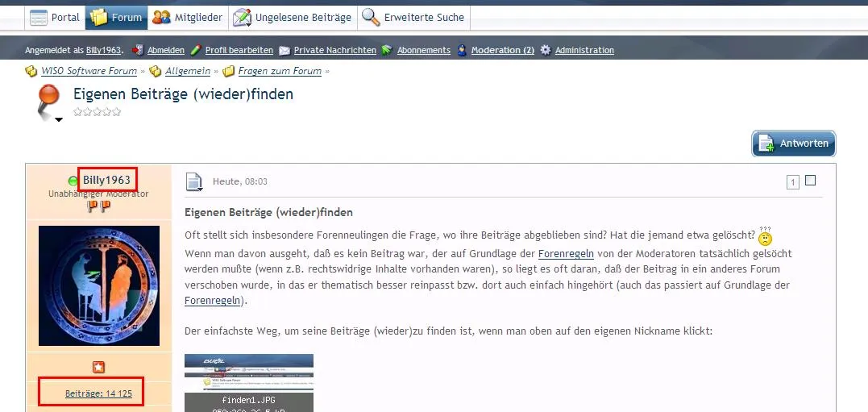Click the Billy1963 avatar image
868x412 pixels.
click(x=99, y=285)
